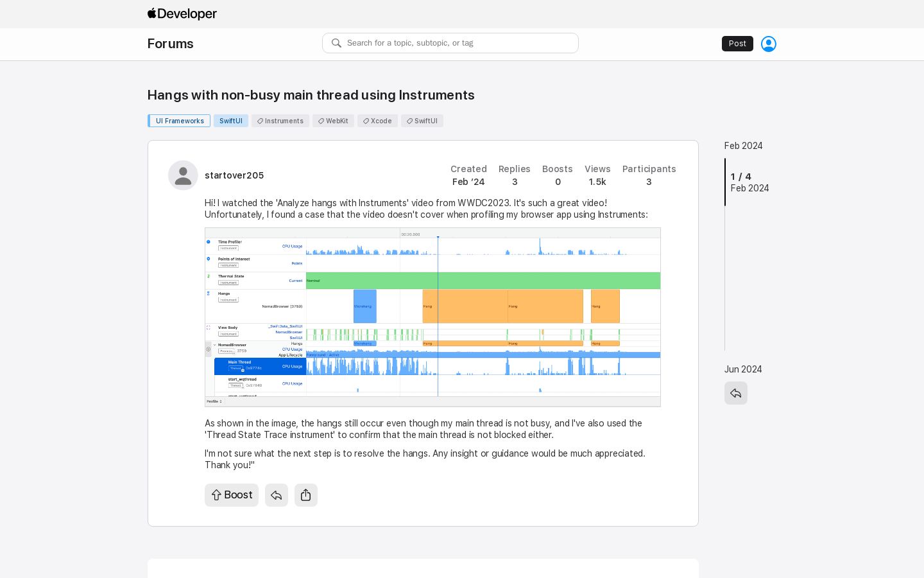Jump to Jun 2024 on post timeline
The width and height of the screenshot is (924, 578).
coord(743,369)
